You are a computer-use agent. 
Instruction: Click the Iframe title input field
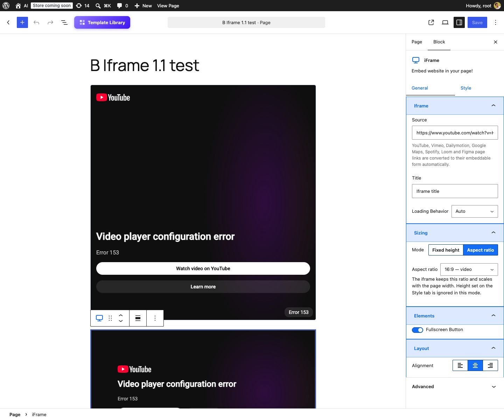pos(455,191)
